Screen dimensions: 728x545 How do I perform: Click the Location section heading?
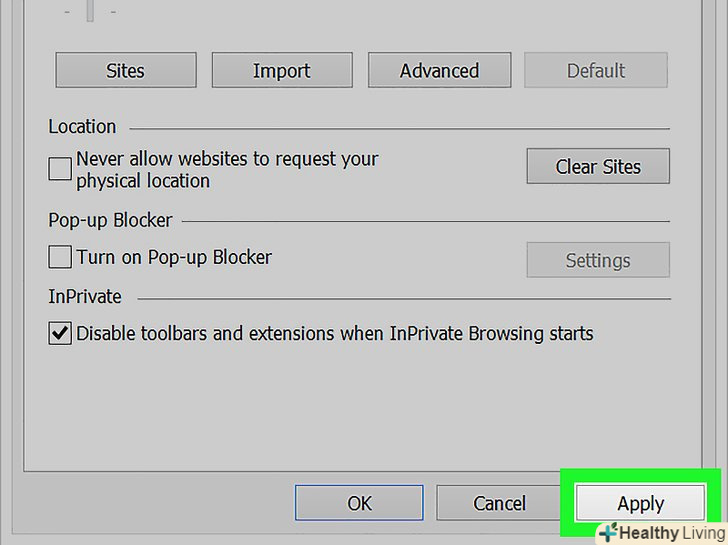[82, 127]
